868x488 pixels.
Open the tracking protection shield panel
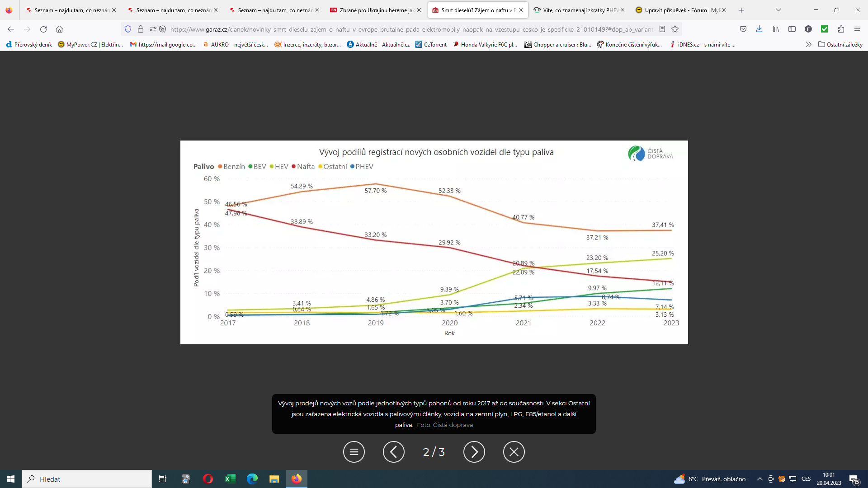point(128,29)
